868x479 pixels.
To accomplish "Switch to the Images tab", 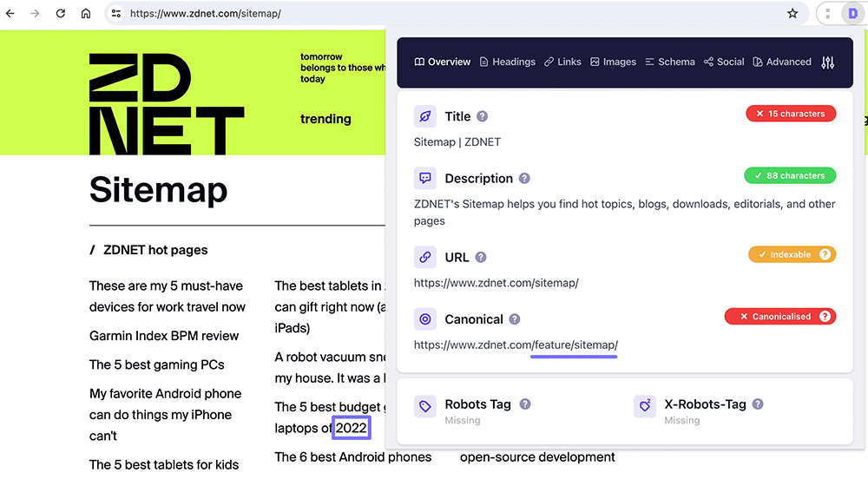I will tap(614, 62).
